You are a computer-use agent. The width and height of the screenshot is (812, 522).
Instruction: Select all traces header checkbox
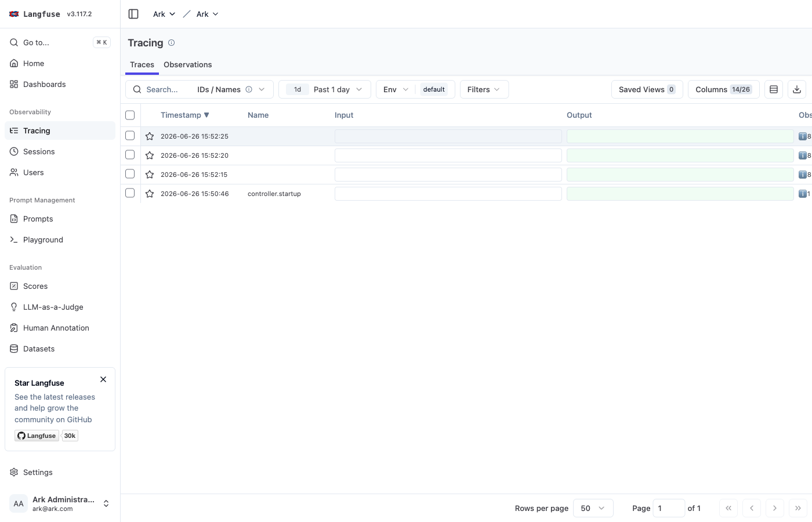[x=130, y=115]
